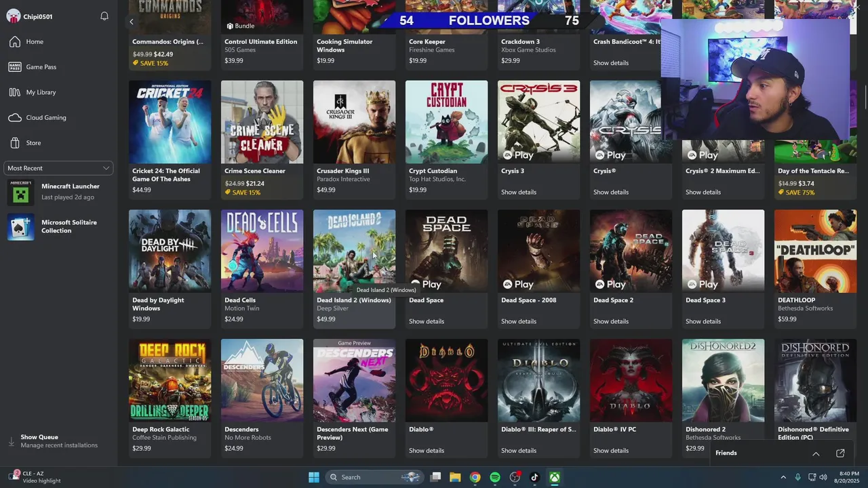Open Microsoft Solitaire Collection entry
868x488 pixels.
click(x=58, y=227)
